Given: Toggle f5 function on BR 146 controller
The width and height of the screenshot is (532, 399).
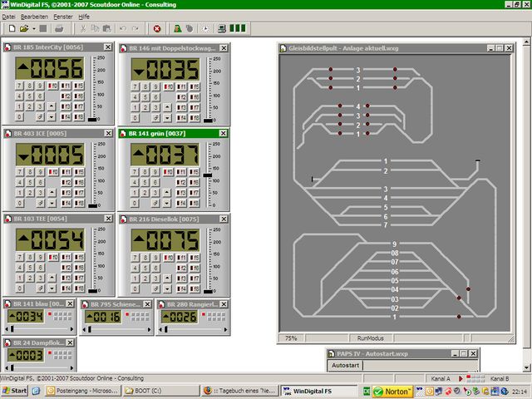Looking at the screenshot, I should click(x=195, y=86).
